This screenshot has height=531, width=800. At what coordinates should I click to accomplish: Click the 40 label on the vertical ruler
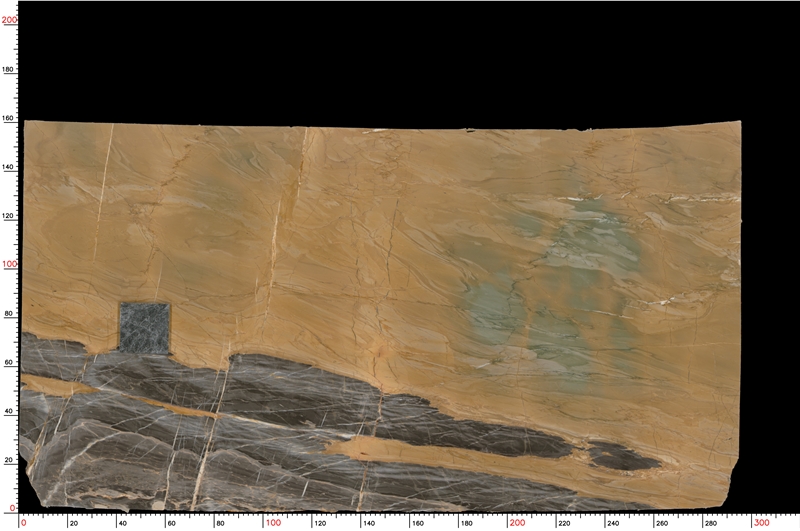click(9, 411)
